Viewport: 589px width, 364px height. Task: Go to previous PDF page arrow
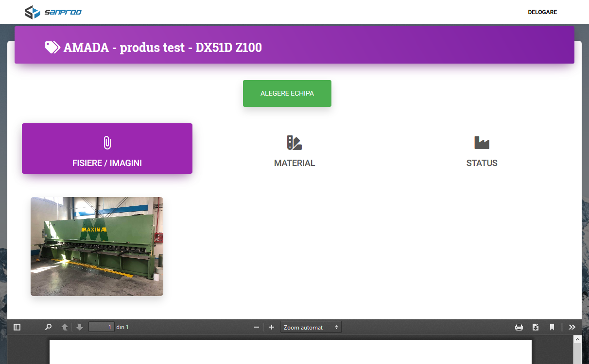point(65,327)
